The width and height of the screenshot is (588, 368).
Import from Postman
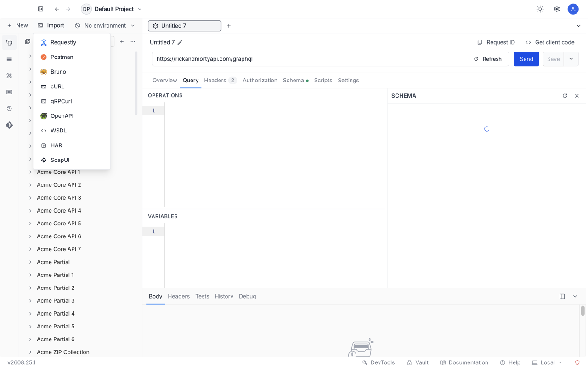72,57
